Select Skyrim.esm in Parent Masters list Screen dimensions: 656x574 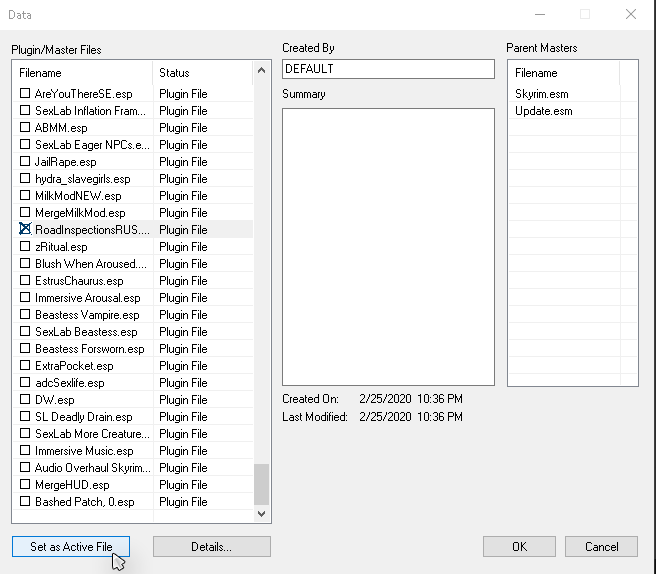point(541,94)
